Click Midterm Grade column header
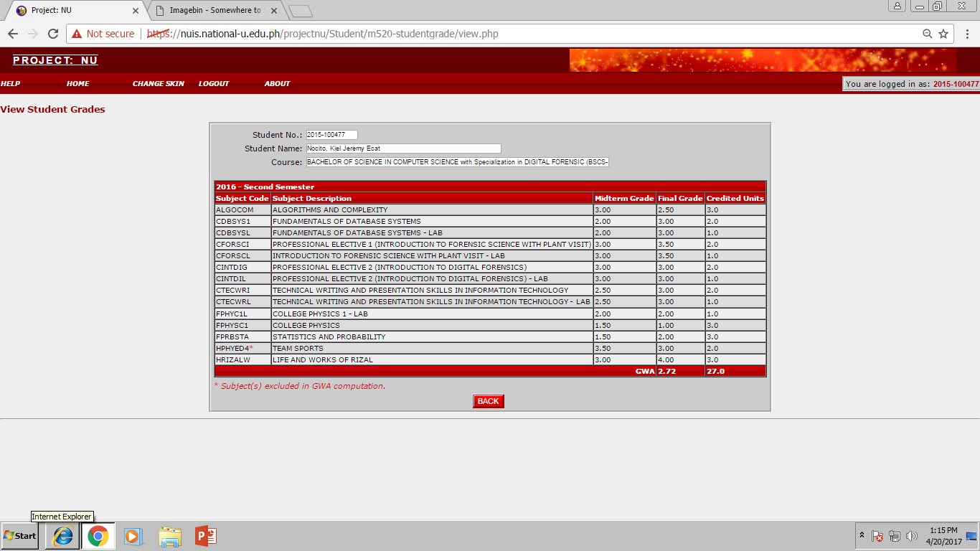This screenshot has height=551, width=980. pos(624,198)
